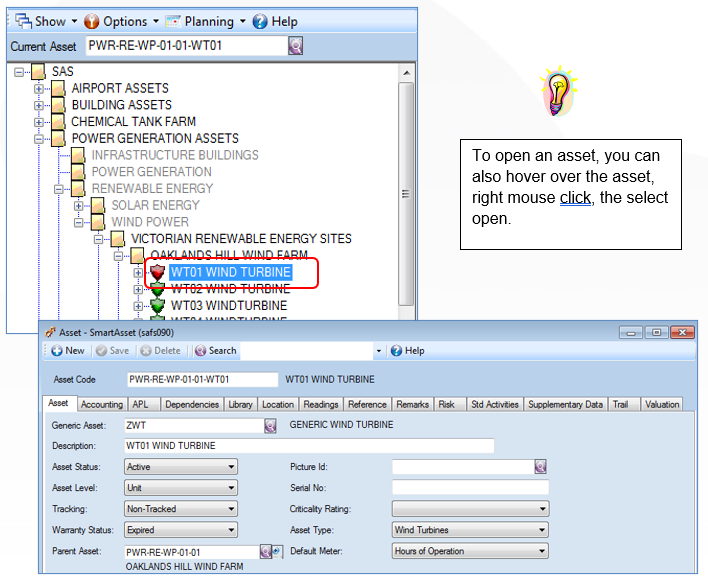Open the Warranty Status dropdown
This screenshot has height=577, width=708.
click(181, 530)
